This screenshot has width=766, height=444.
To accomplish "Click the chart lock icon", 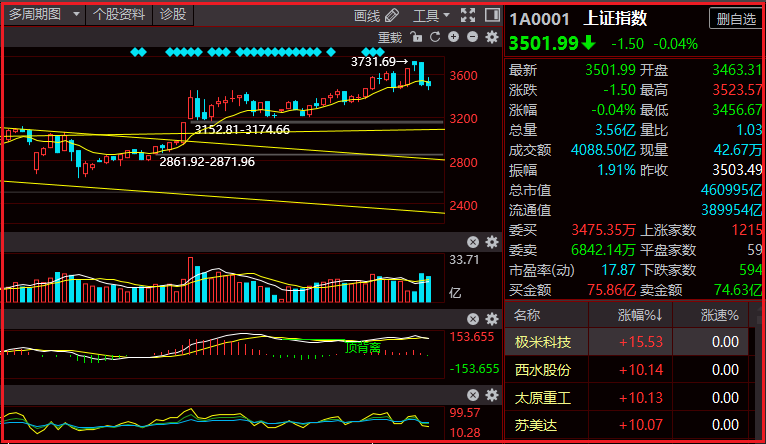I will [x=416, y=37].
